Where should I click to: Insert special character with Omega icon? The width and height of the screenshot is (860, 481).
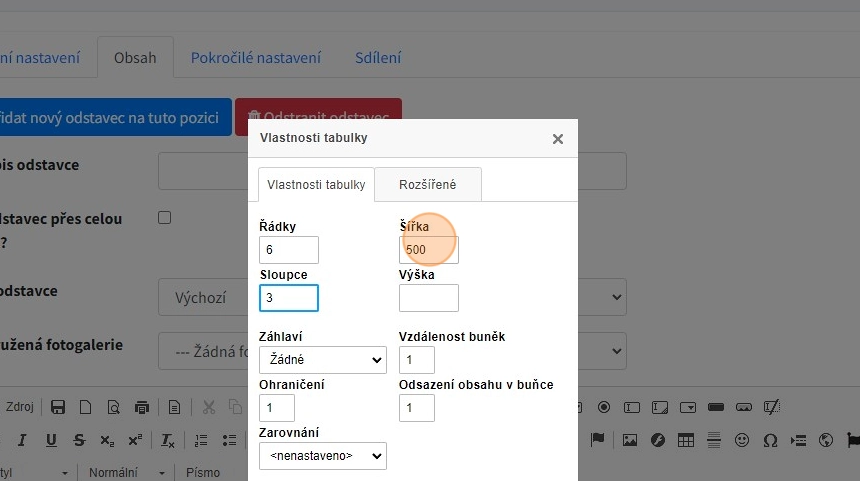[x=770, y=440]
